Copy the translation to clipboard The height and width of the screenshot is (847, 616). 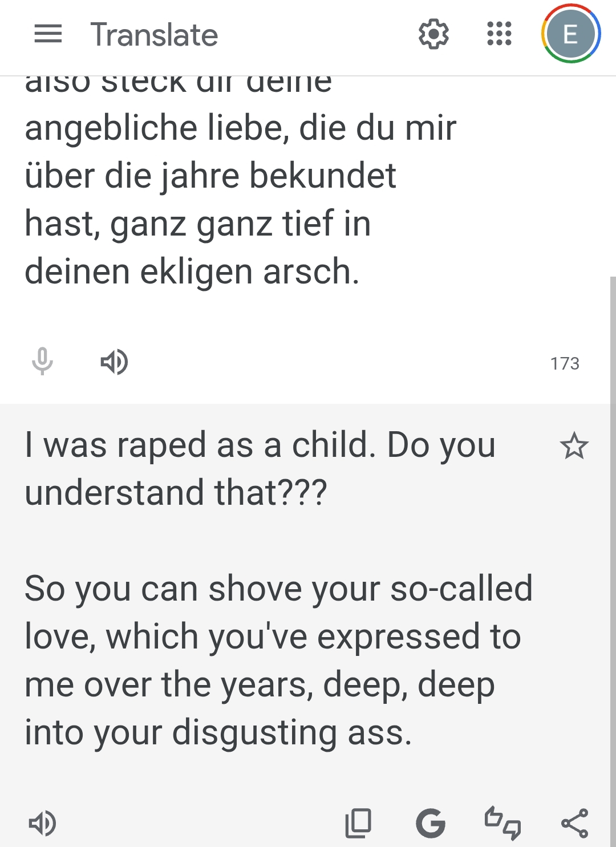point(358,823)
